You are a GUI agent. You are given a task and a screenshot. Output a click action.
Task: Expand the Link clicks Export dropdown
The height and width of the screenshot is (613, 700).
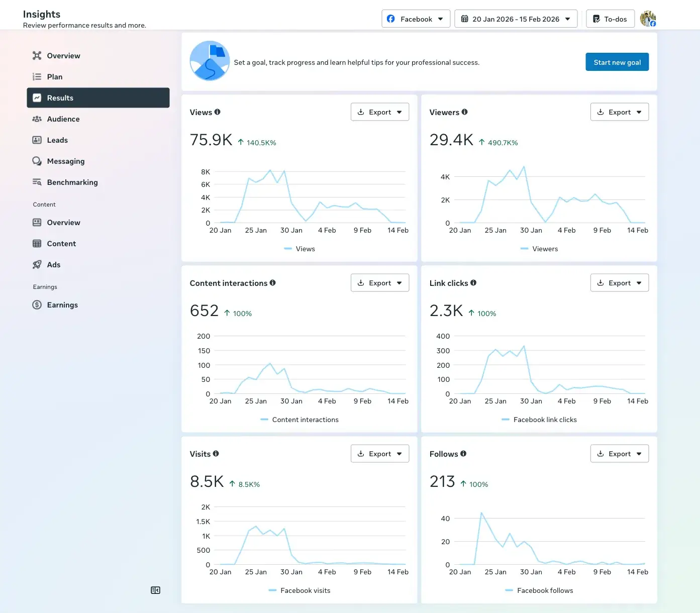tap(620, 283)
